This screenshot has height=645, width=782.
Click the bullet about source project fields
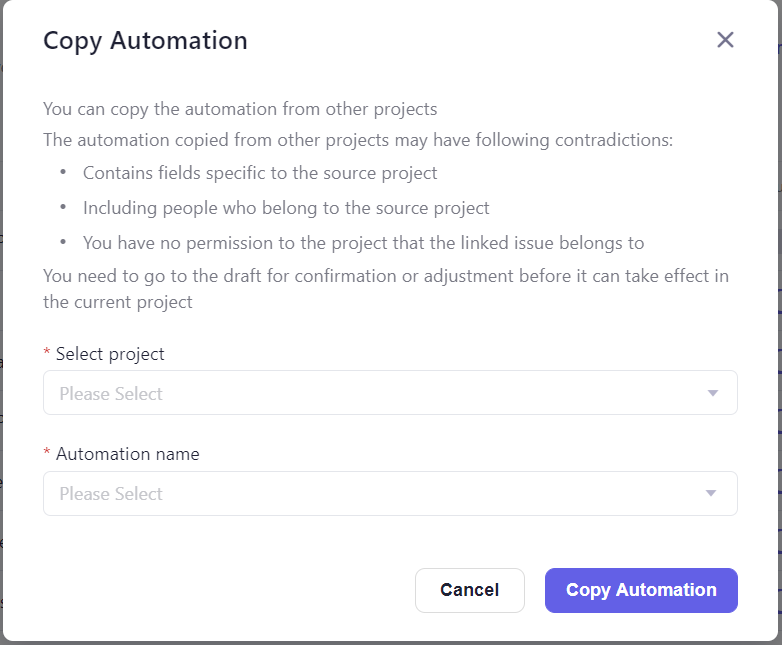(x=260, y=173)
